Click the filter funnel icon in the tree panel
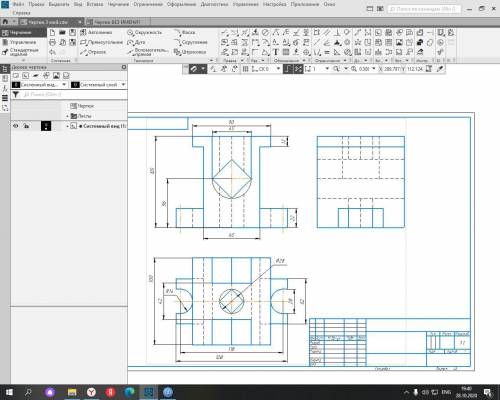The height and width of the screenshot is (400, 500). point(16,95)
